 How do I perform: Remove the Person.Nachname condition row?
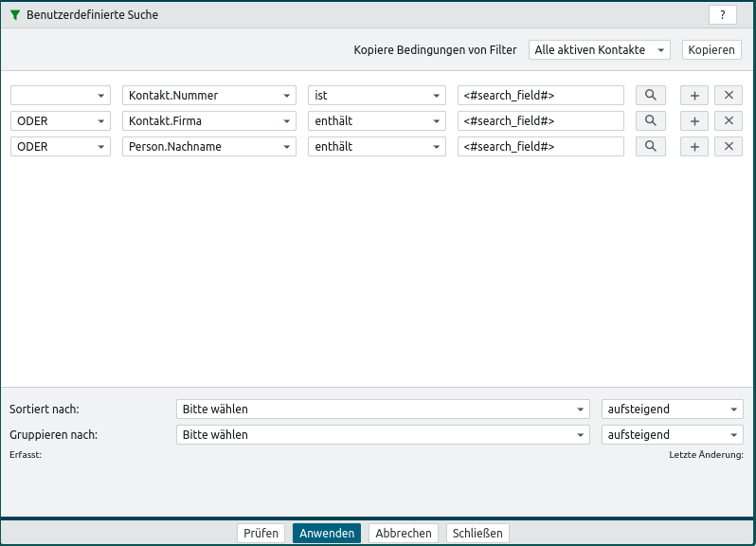coord(728,146)
